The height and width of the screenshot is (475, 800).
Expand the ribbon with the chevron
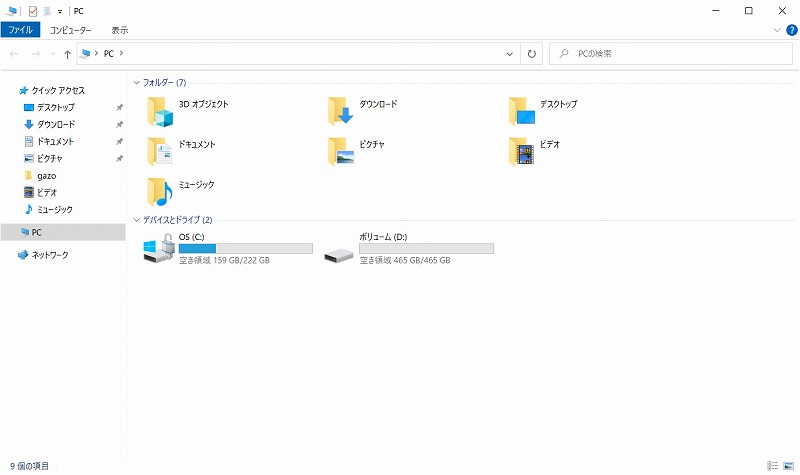click(x=777, y=30)
